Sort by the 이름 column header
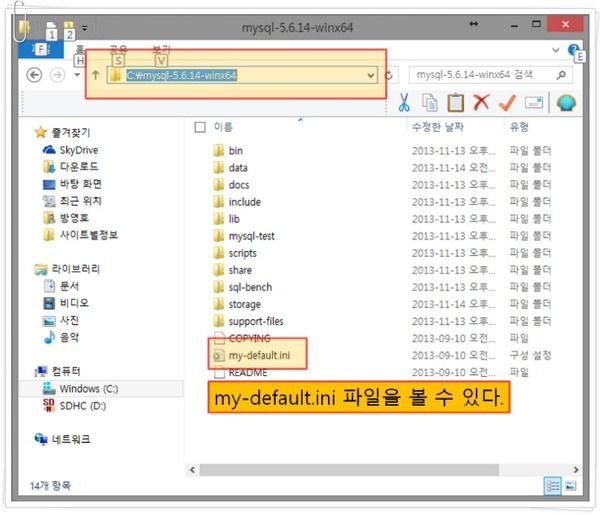600x515 pixels. (223, 127)
